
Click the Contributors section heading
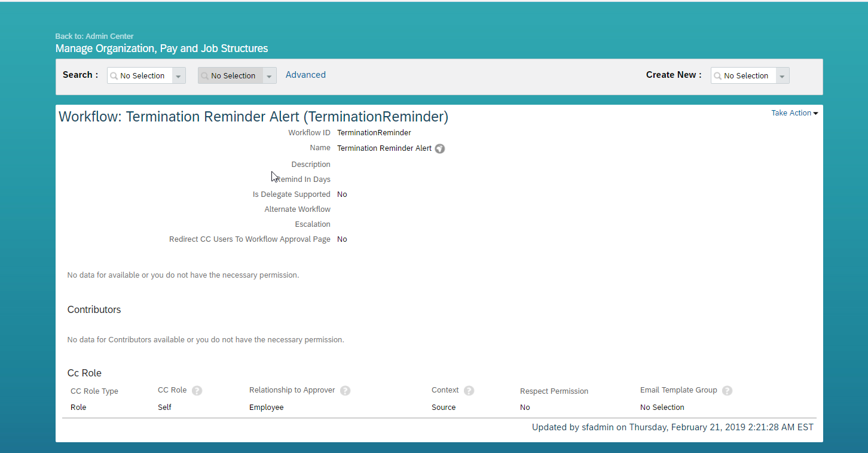click(x=94, y=309)
